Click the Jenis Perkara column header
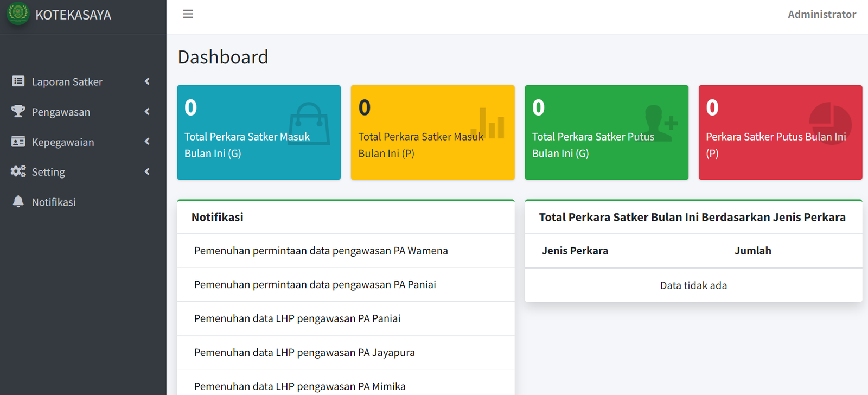Viewport: 868px width, 395px height. tap(575, 251)
